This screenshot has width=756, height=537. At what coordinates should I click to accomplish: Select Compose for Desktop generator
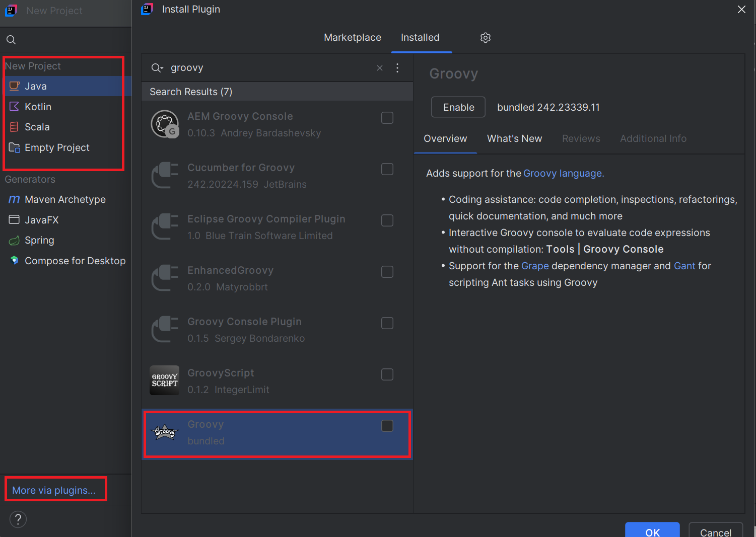pyautogui.click(x=75, y=261)
